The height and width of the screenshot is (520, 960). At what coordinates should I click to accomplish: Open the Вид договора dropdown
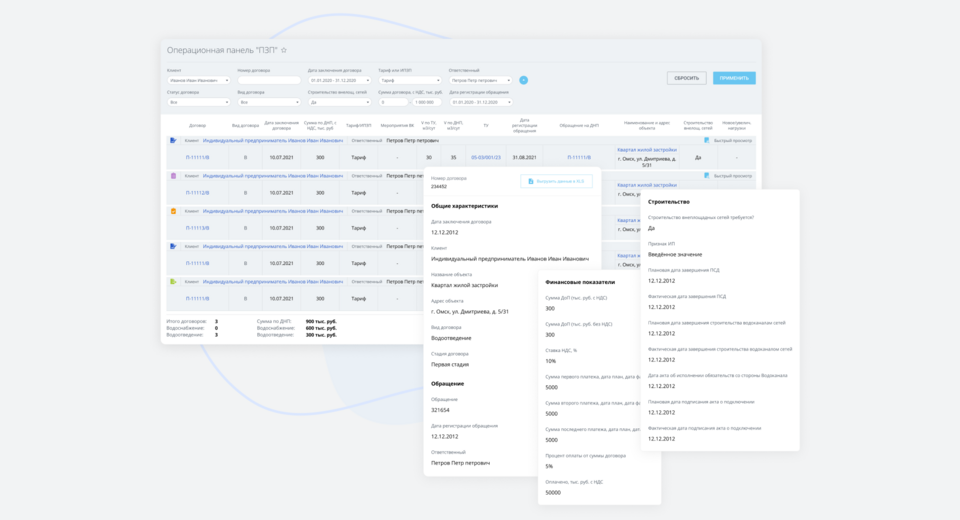[268, 102]
